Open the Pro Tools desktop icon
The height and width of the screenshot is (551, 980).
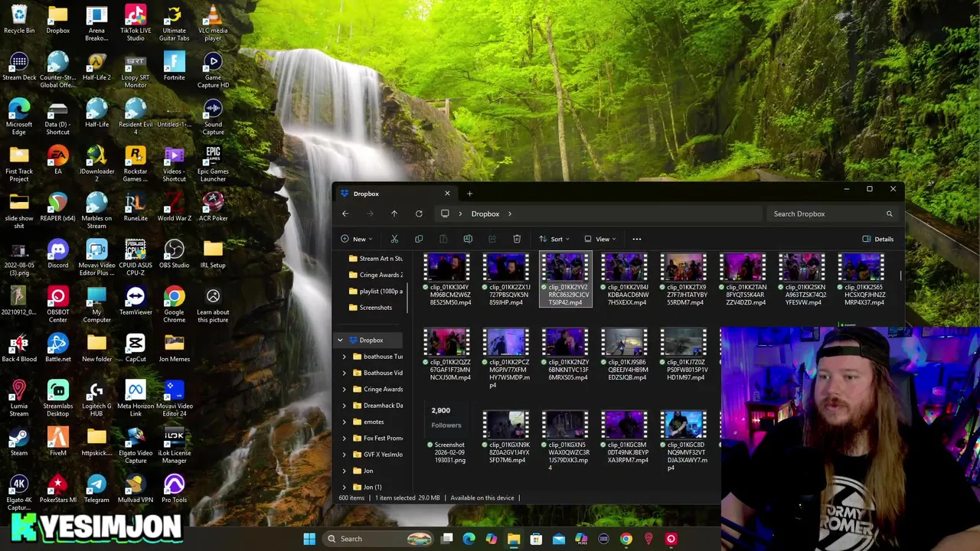tap(174, 488)
